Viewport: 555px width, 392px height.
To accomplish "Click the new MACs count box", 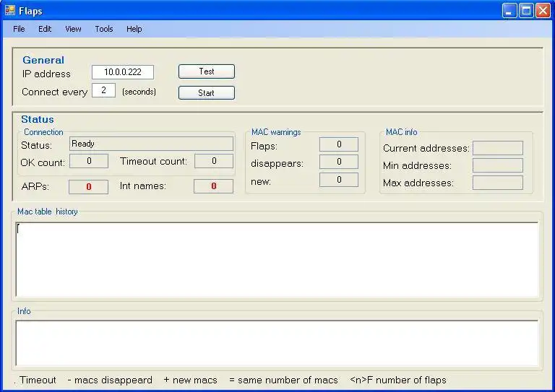I will [339, 180].
